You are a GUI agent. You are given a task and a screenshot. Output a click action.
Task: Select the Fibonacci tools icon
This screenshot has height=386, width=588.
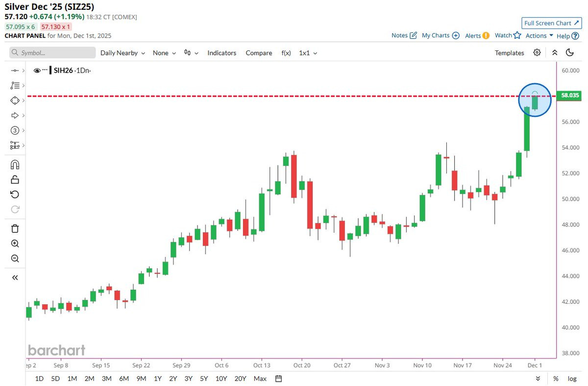tap(15, 86)
